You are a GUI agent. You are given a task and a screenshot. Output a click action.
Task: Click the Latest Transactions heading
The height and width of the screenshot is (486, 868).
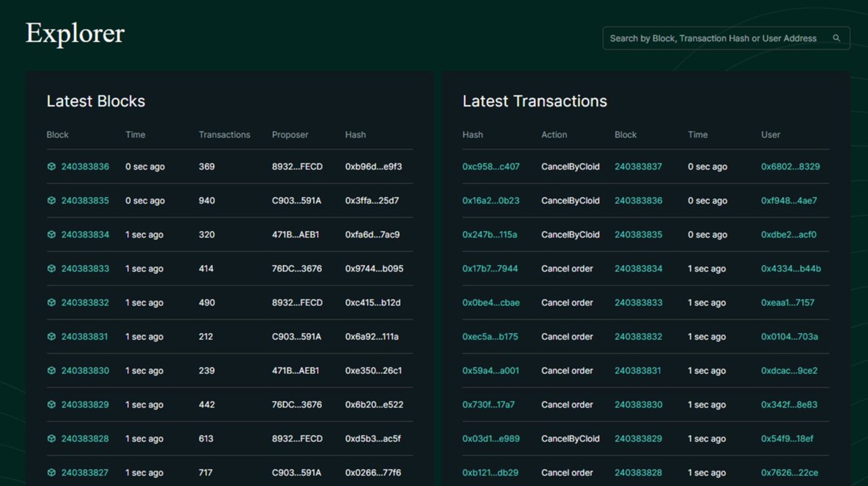534,101
